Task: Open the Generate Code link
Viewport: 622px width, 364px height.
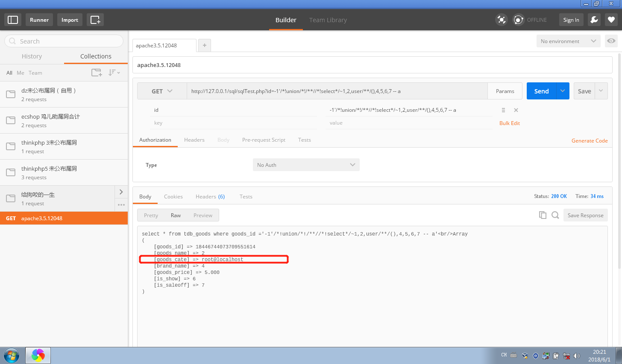Action: click(x=590, y=140)
